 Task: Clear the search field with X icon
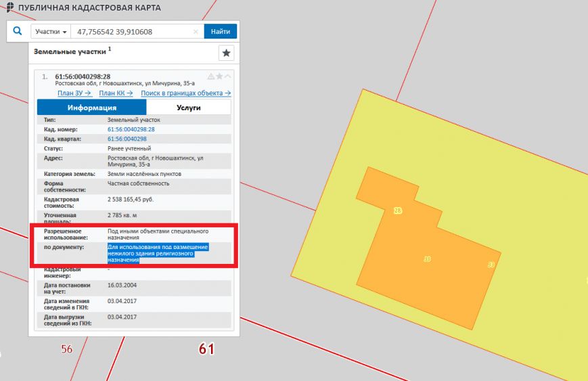196,32
